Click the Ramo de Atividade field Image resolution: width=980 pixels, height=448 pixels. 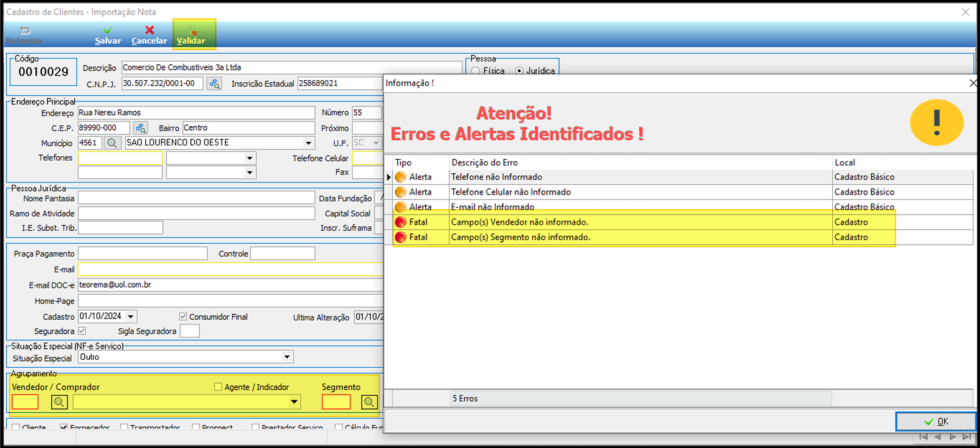pyautogui.click(x=196, y=213)
